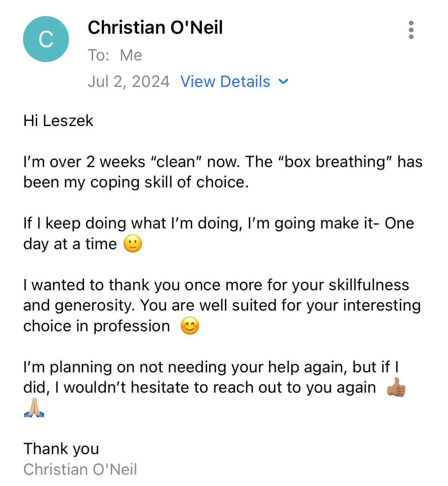Click the "Thank you" closing line
The width and height of the screenshot is (448, 486).
[x=61, y=449]
